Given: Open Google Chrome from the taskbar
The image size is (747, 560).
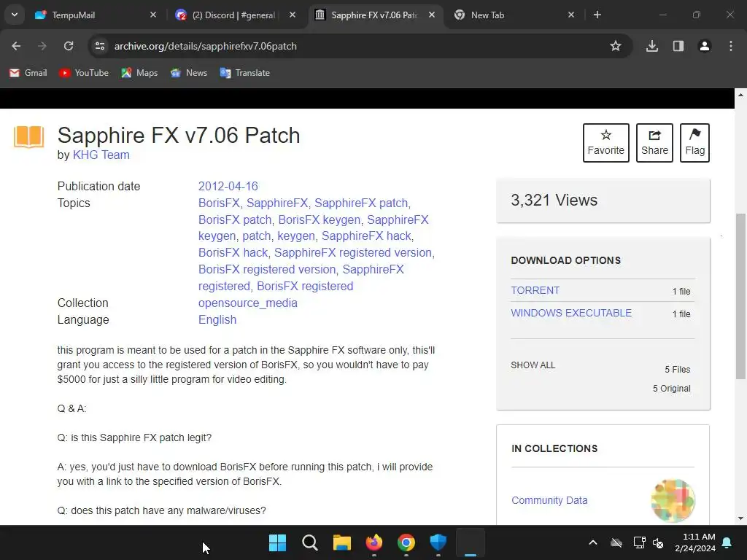Looking at the screenshot, I should (406, 542).
